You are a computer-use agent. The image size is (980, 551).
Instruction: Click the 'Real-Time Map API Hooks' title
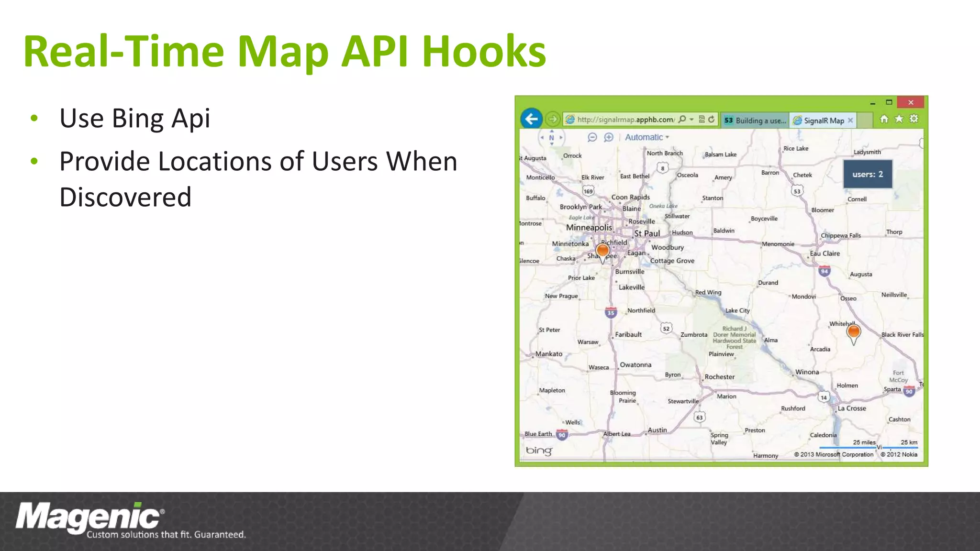[x=285, y=52]
